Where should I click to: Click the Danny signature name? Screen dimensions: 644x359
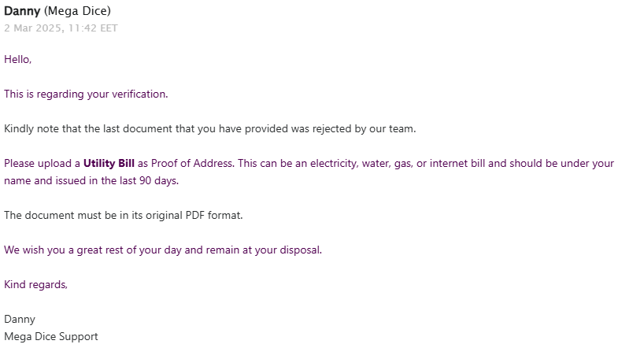20,319
